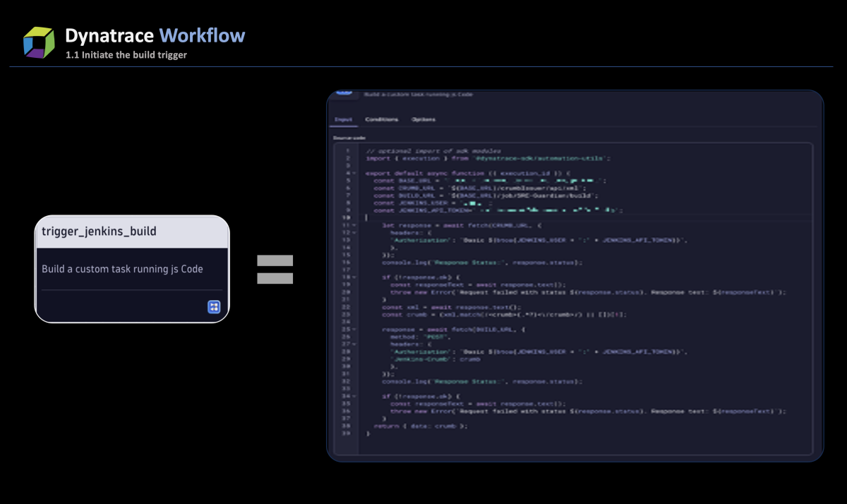The height and width of the screenshot is (504, 847).
Task: Collapse the headers object at line 12
Action: (x=354, y=232)
